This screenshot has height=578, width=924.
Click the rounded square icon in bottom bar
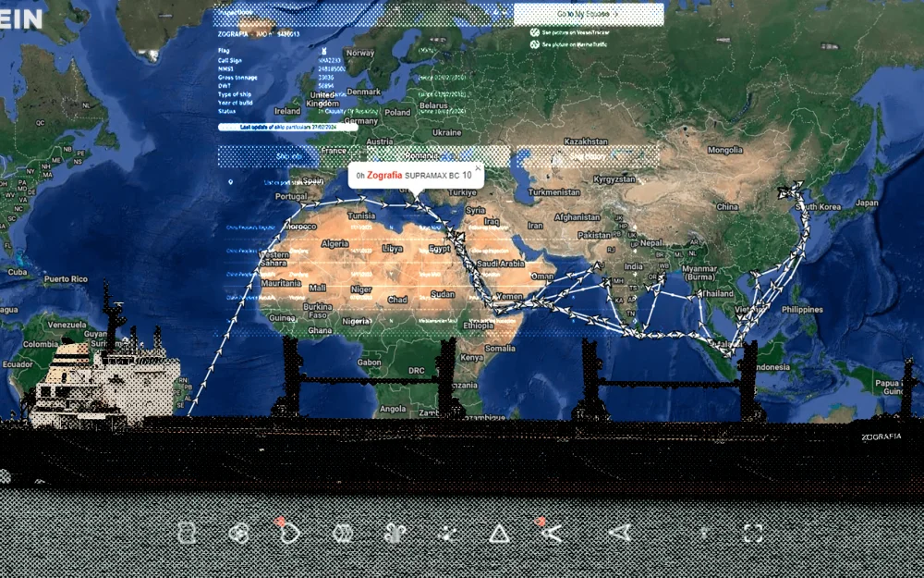(x=187, y=534)
